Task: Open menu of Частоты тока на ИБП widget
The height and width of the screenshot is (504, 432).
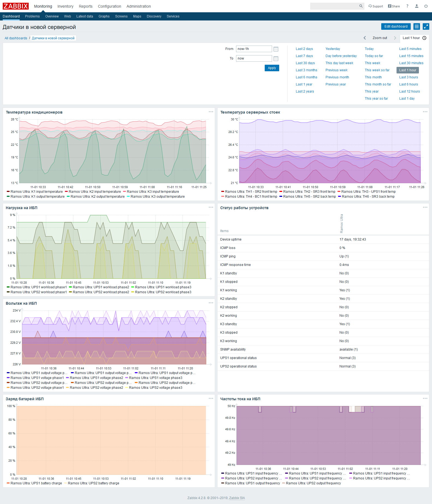Action: (x=425, y=398)
